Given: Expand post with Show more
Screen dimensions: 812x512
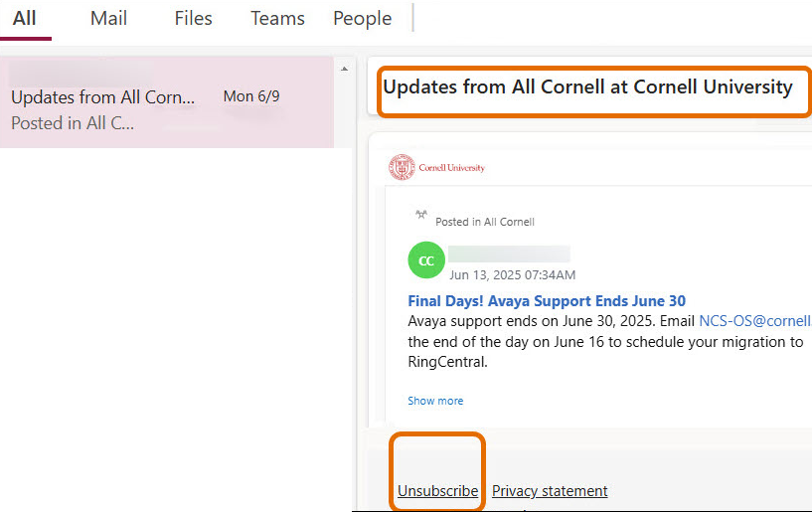Looking at the screenshot, I should point(435,401).
